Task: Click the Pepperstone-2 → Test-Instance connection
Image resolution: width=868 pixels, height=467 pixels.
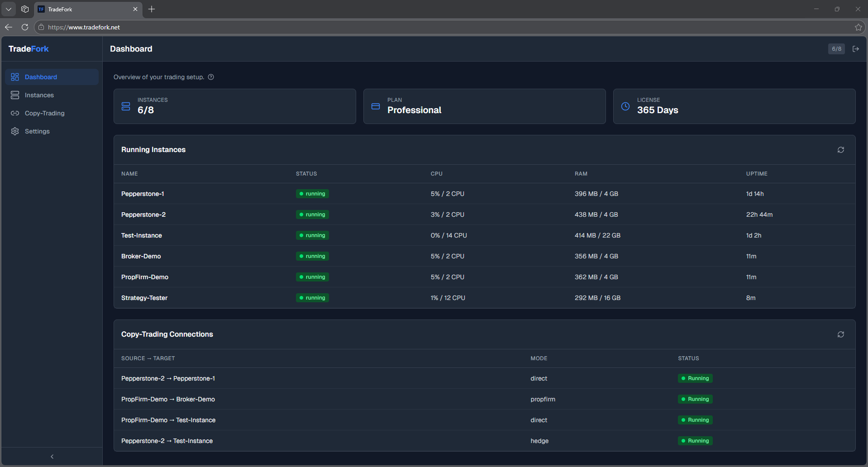Action: (167, 441)
